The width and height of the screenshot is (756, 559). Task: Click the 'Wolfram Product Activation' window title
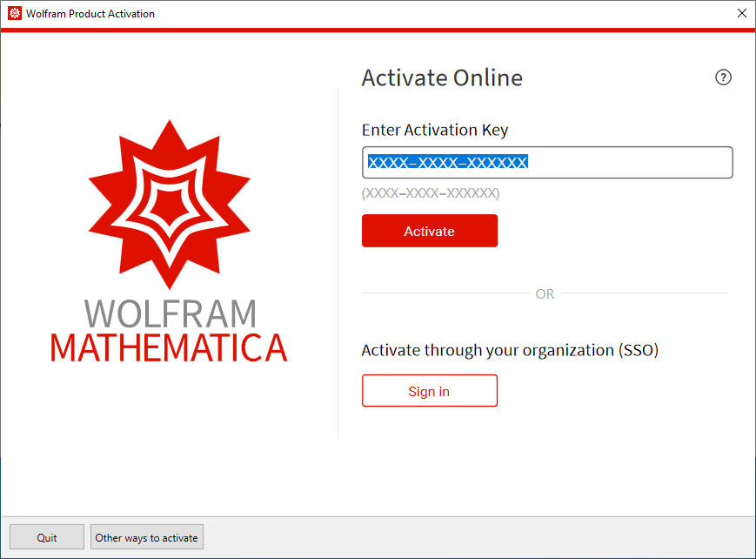coord(90,14)
